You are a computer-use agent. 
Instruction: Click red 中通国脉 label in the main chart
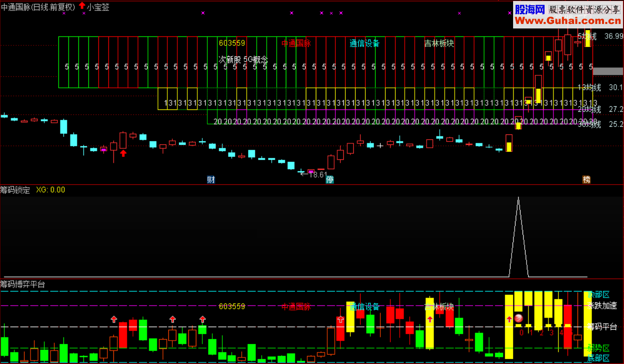click(296, 43)
